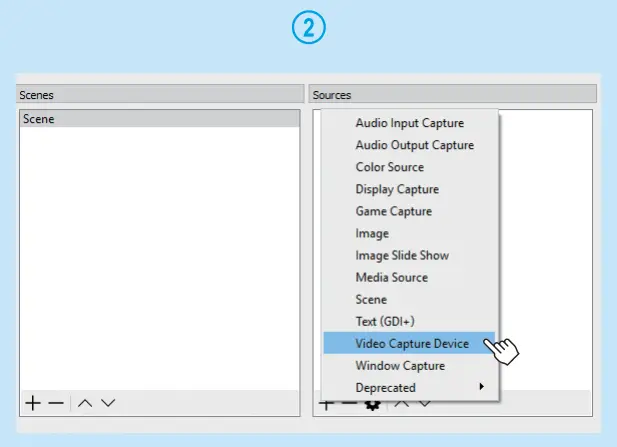
Task: Select Video Capture Device from menu
Action: 409,343
